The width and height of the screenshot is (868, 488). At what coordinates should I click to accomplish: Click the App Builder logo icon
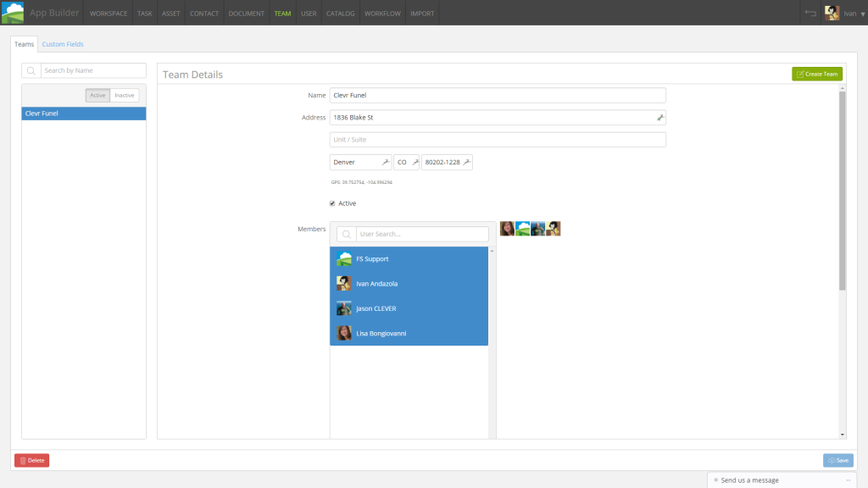pos(14,12)
